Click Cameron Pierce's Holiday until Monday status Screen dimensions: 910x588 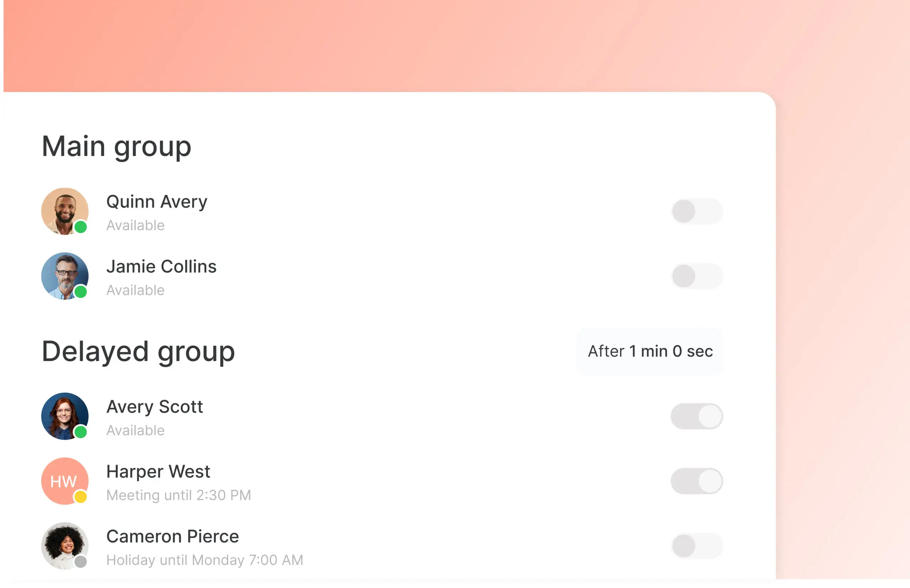pyautogui.click(x=204, y=560)
